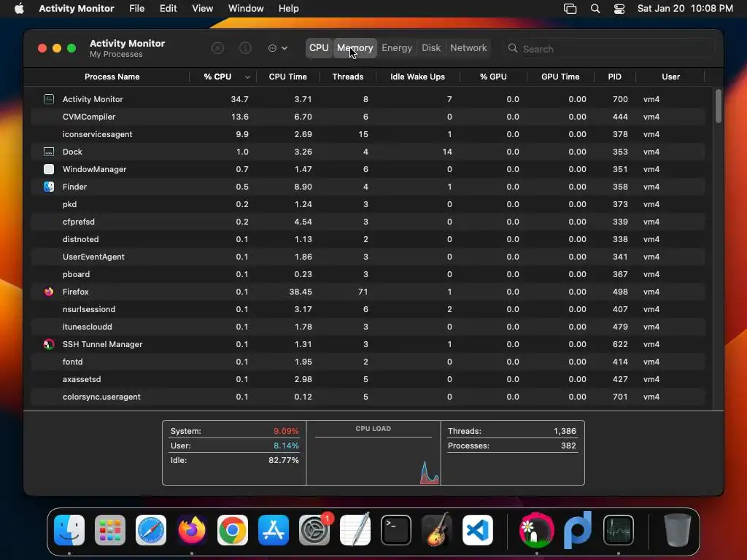747x560 pixels.
Task: Open Visual Studio Code from the Dock
Action: (477, 530)
